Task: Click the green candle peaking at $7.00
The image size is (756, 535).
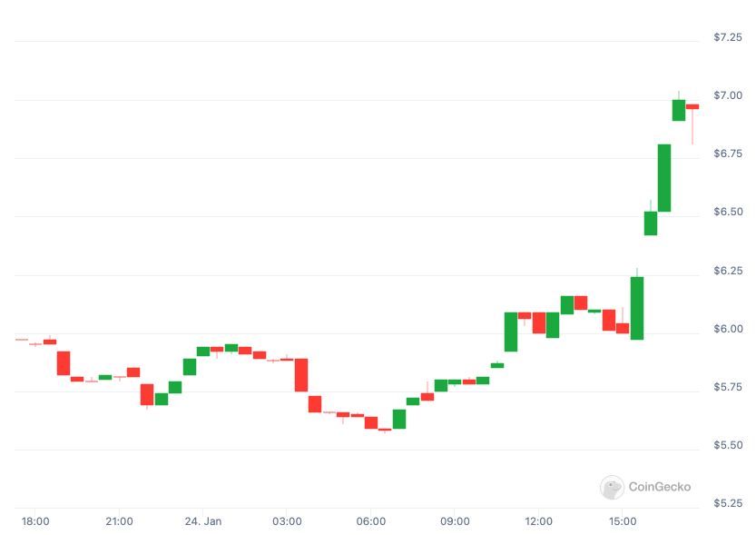Action: click(x=679, y=111)
